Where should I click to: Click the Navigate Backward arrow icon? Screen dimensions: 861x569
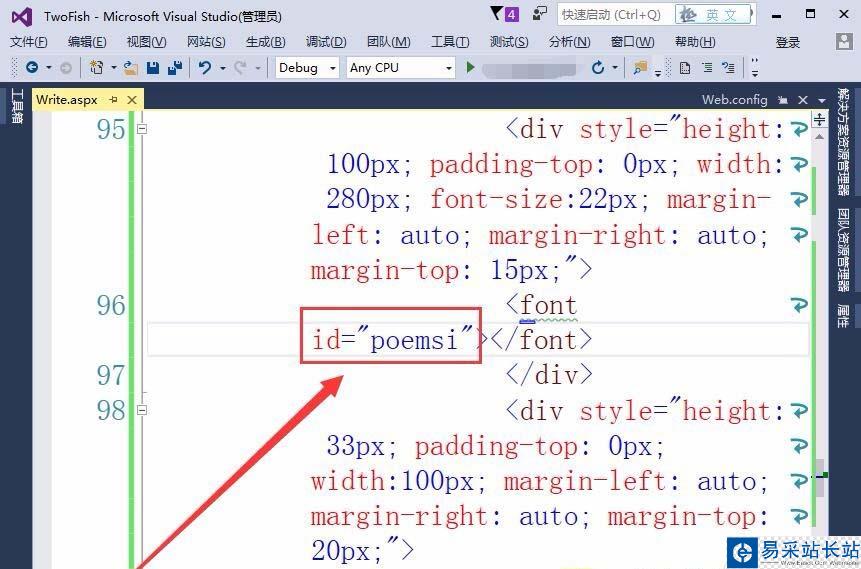coord(32,68)
